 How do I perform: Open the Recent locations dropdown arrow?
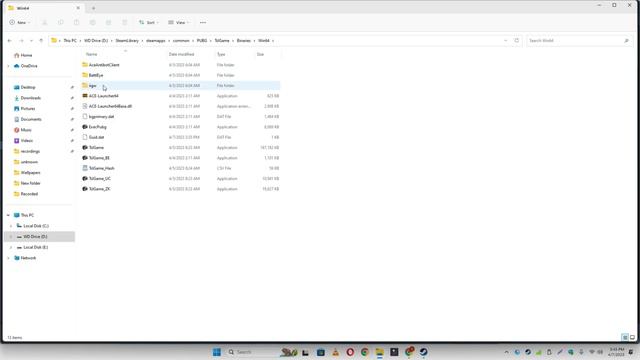(31, 40)
